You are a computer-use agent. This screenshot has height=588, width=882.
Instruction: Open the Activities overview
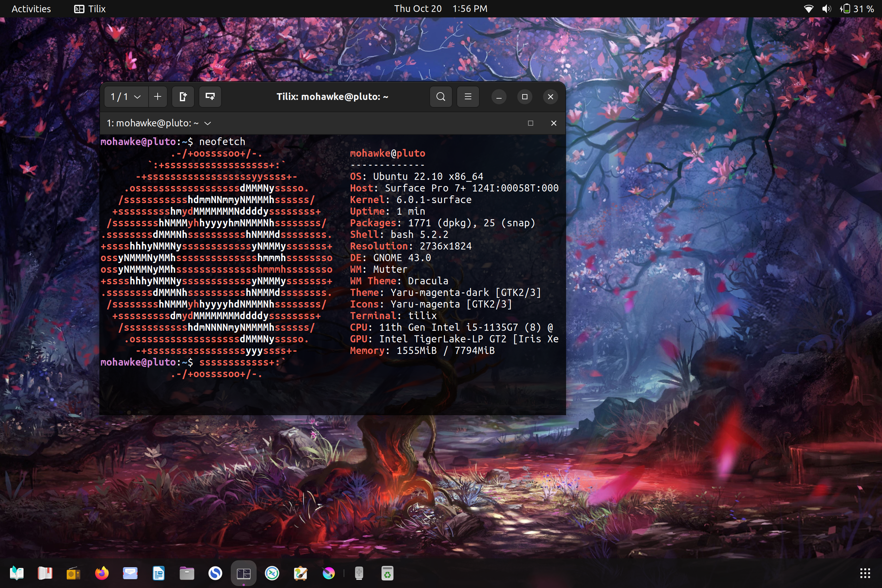point(31,9)
